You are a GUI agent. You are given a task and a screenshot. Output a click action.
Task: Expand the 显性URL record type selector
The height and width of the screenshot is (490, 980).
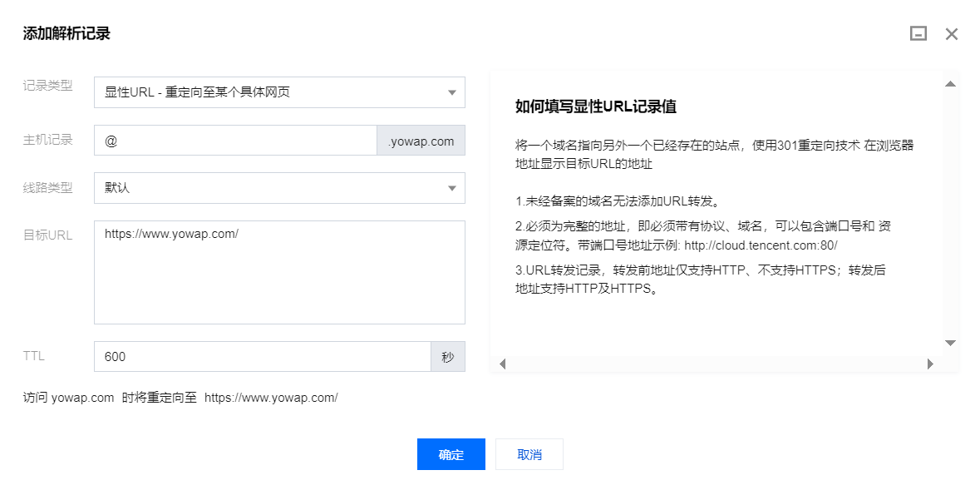[279, 92]
